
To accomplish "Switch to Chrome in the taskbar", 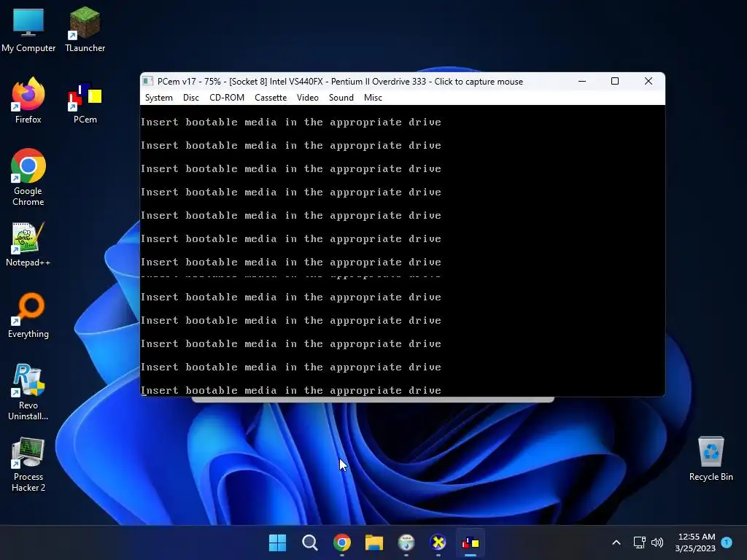I will [x=341, y=542].
